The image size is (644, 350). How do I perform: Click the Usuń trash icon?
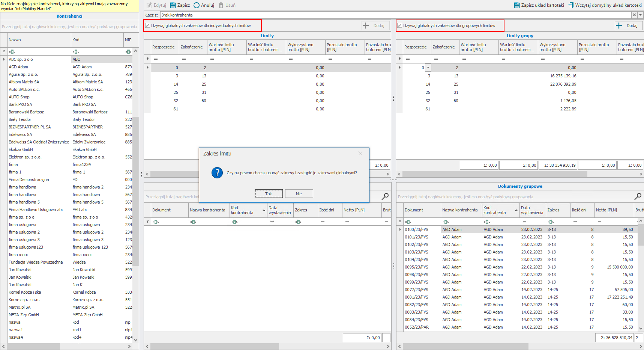click(x=221, y=5)
